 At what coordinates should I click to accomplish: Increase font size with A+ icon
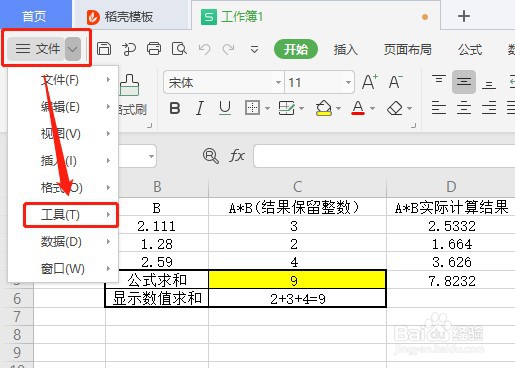pos(370,82)
